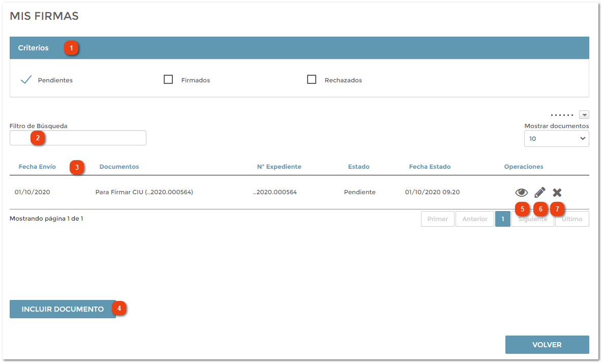This screenshot has width=603, height=364.
Task: Enable the Firmados checkbox
Action: pyautogui.click(x=168, y=80)
